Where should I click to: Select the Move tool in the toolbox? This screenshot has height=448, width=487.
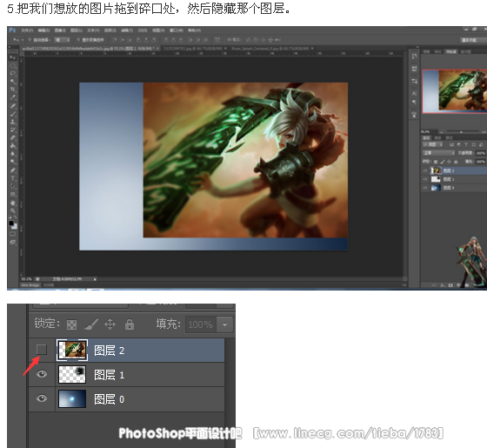(x=12, y=57)
